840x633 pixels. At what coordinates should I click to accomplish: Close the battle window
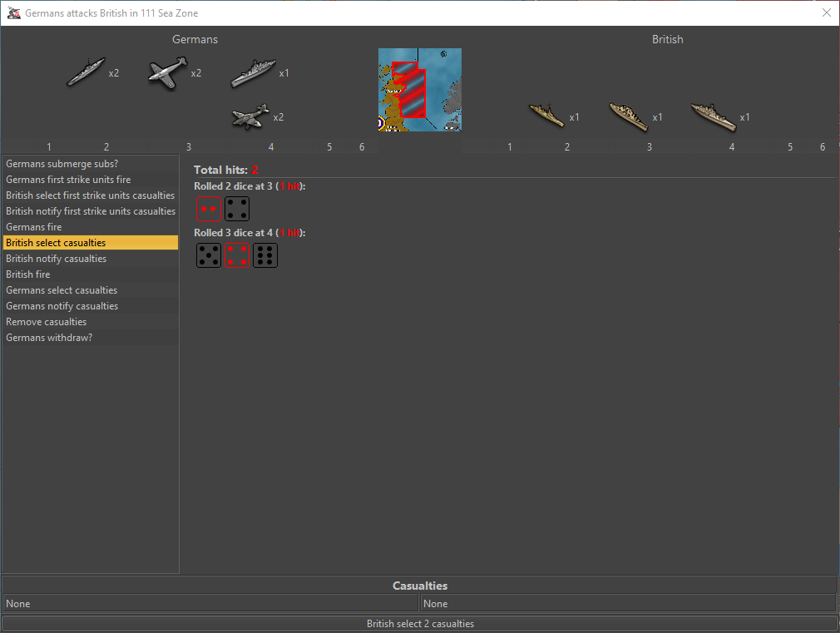click(x=827, y=12)
